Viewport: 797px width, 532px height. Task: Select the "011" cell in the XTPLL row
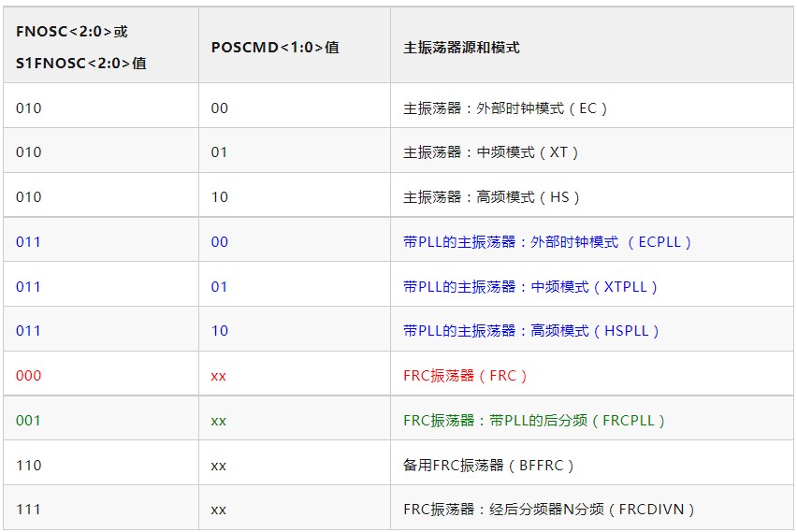[101, 284]
